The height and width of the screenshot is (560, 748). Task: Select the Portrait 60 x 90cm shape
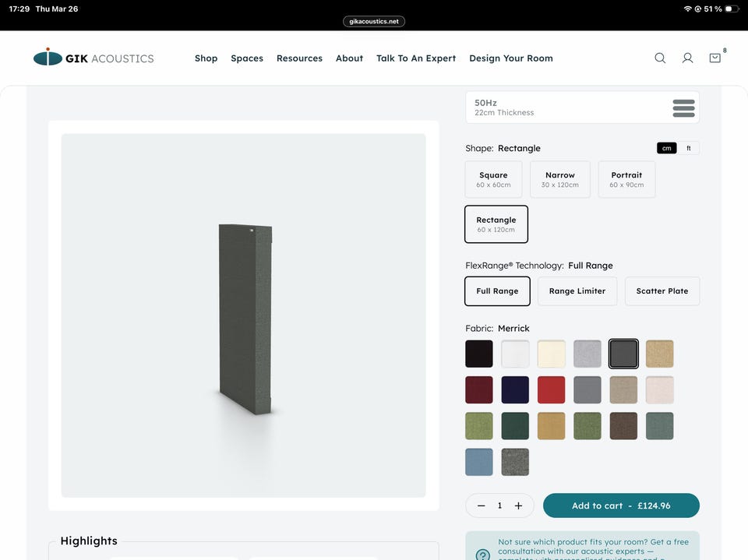tap(626, 179)
